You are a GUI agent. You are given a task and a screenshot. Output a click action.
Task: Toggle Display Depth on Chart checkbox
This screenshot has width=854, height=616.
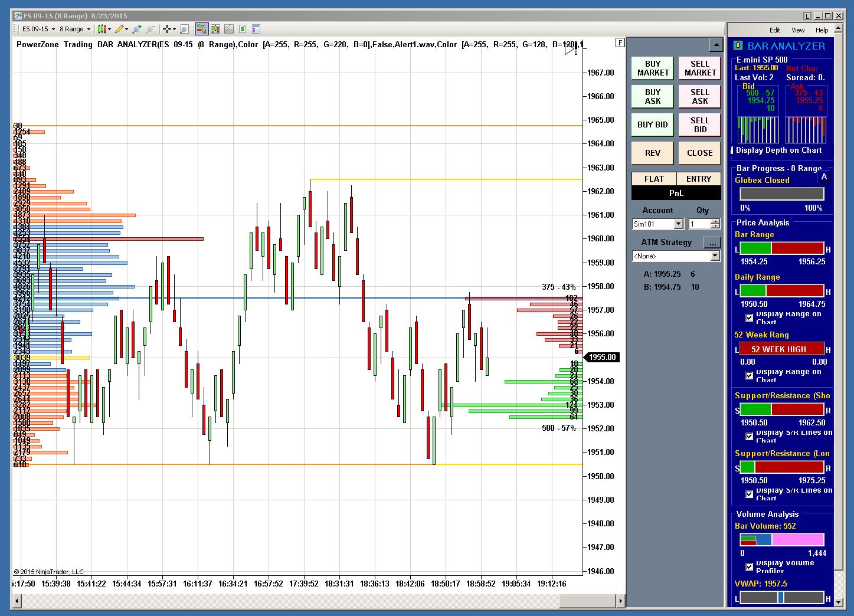(732, 150)
